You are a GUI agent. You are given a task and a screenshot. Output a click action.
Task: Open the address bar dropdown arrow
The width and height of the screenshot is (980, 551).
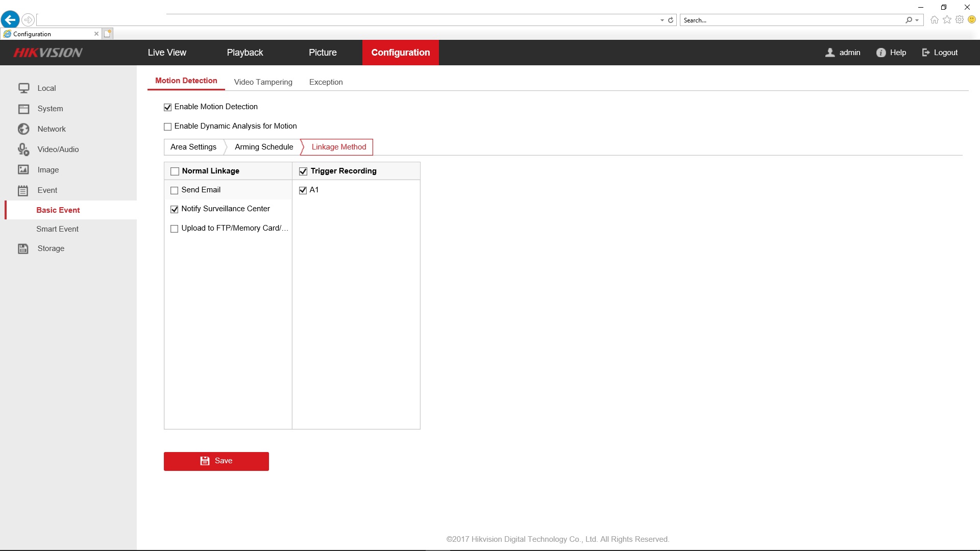click(662, 20)
